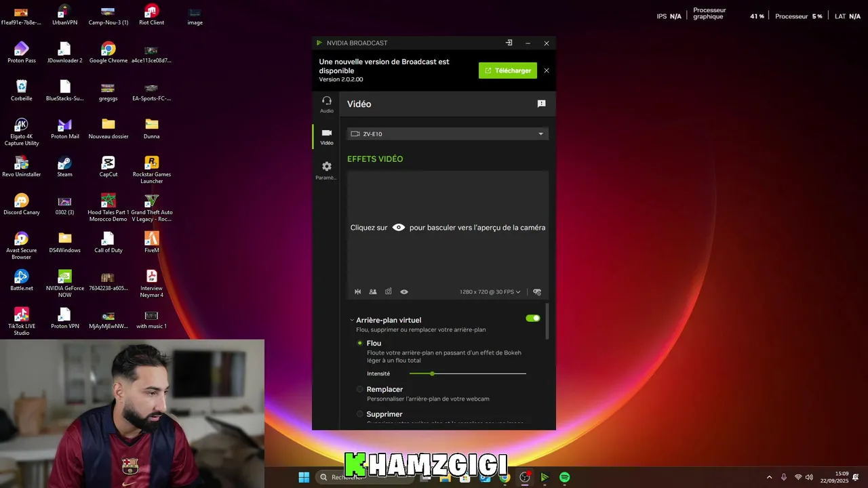The width and height of the screenshot is (868, 488).
Task: Select the Supprimer radio option
Action: [360, 414]
